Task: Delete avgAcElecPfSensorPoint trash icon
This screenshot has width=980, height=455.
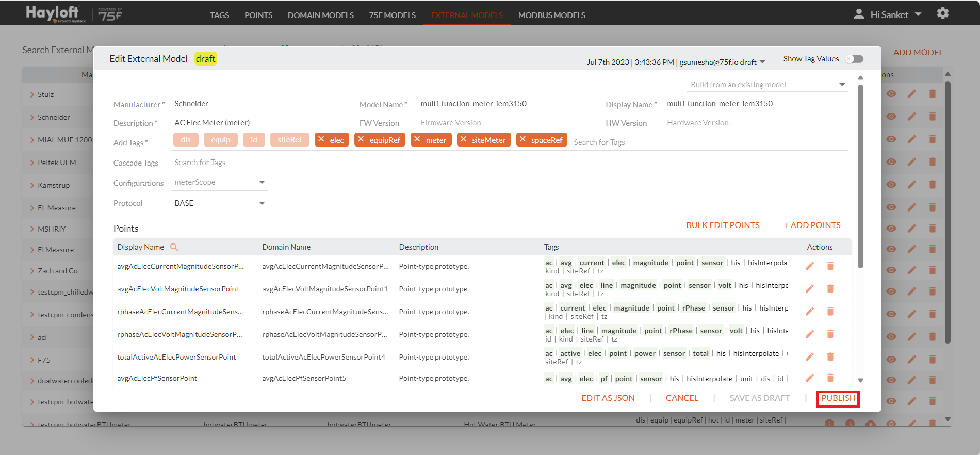Action: pos(830,378)
